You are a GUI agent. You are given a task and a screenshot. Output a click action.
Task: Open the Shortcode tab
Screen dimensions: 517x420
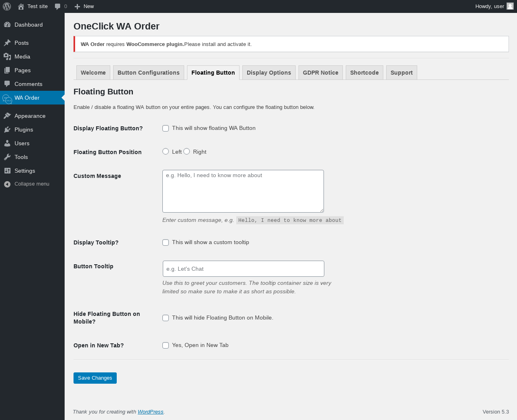click(364, 73)
